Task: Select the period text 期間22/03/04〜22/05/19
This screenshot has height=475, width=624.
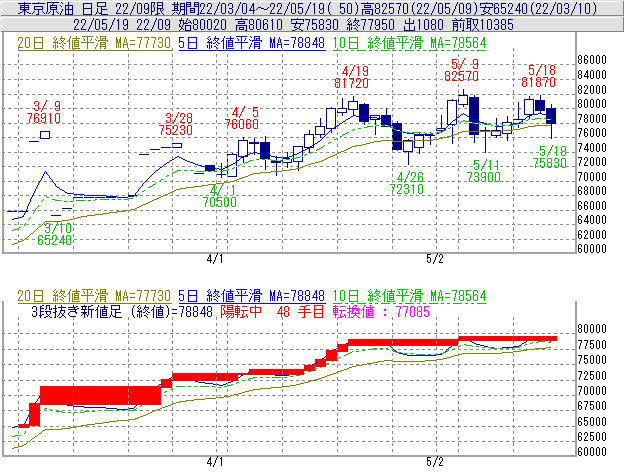Action: (x=250, y=8)
